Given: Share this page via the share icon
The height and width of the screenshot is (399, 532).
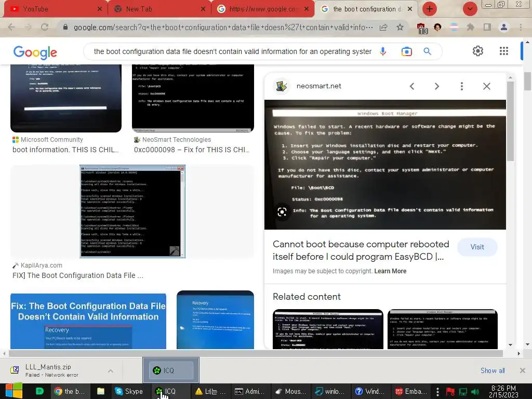Looking at the screenshot, I should click(383, 27).
